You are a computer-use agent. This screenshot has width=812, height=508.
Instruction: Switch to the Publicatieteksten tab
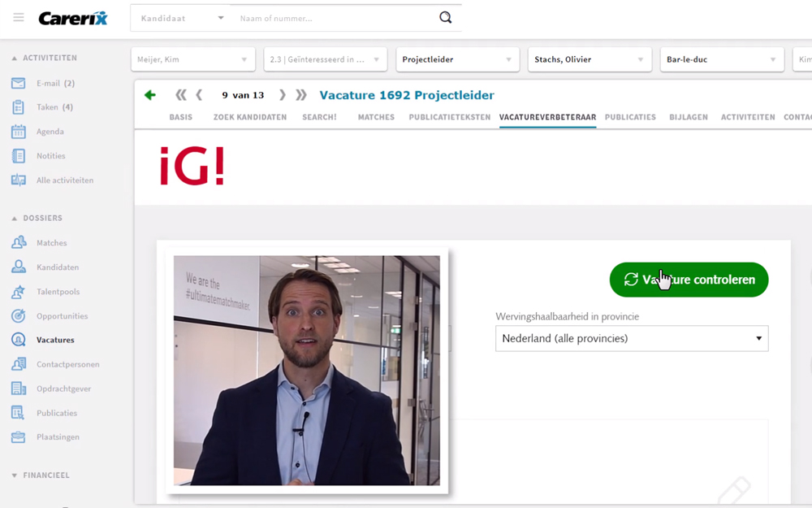450,117
